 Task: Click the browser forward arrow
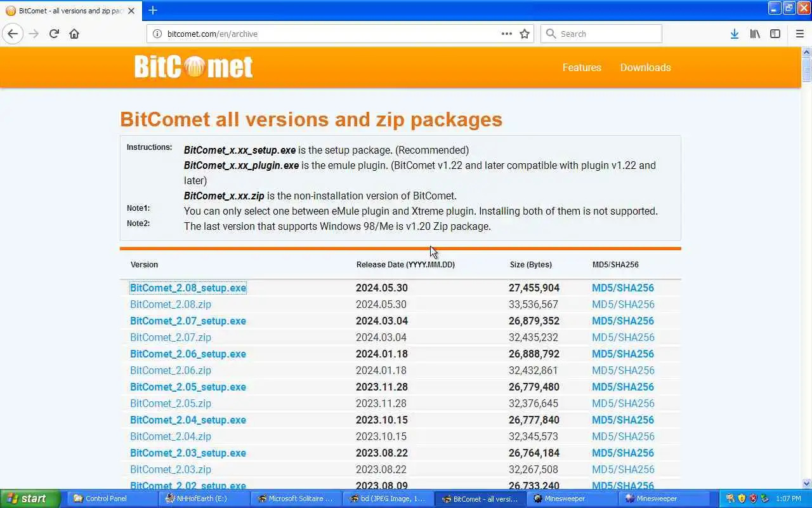pyautogui.click(x=34, y=34)
